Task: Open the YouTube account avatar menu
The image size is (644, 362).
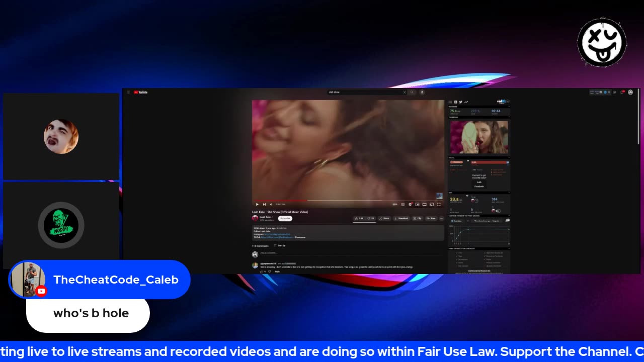Action: 630,92
